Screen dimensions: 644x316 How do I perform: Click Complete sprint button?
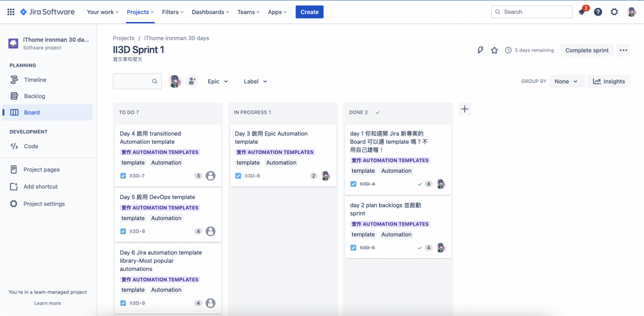pyautogui.click(x=587, y=50)
